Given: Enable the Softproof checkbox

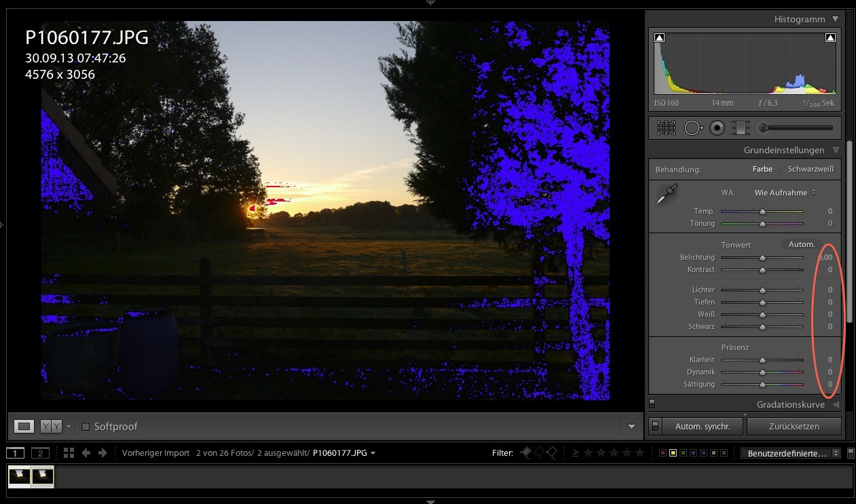Looking at the screenshot, I should [86, 427].
